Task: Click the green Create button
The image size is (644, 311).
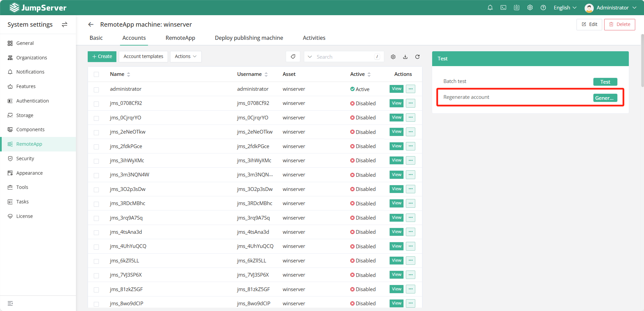Action: click(x=102, y=57)
